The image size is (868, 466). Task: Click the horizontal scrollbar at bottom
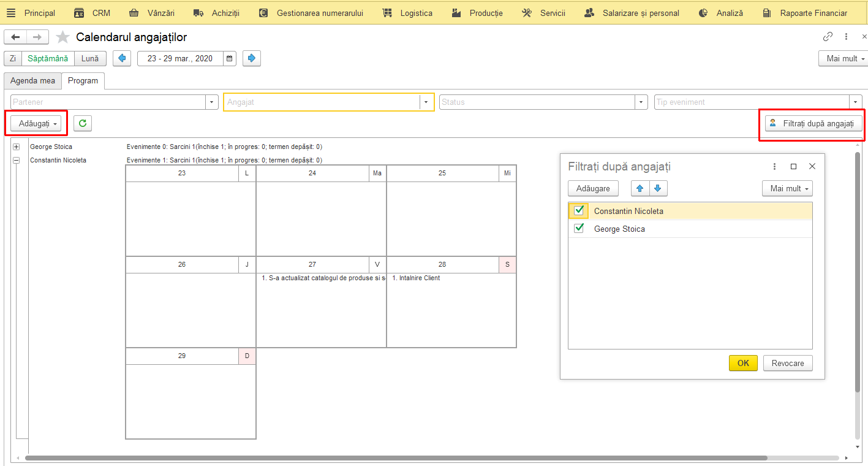[396, 458]
